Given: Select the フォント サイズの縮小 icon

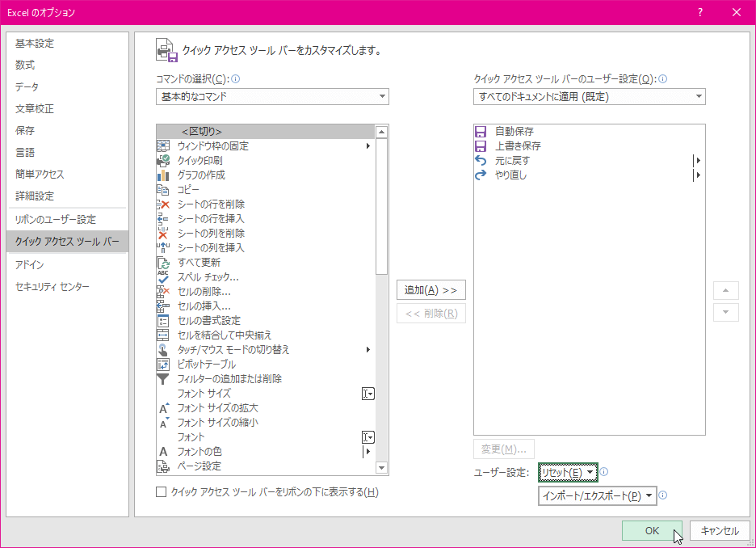Looking at the screenshot, I should pyautogui.click(x=164, y=423).
